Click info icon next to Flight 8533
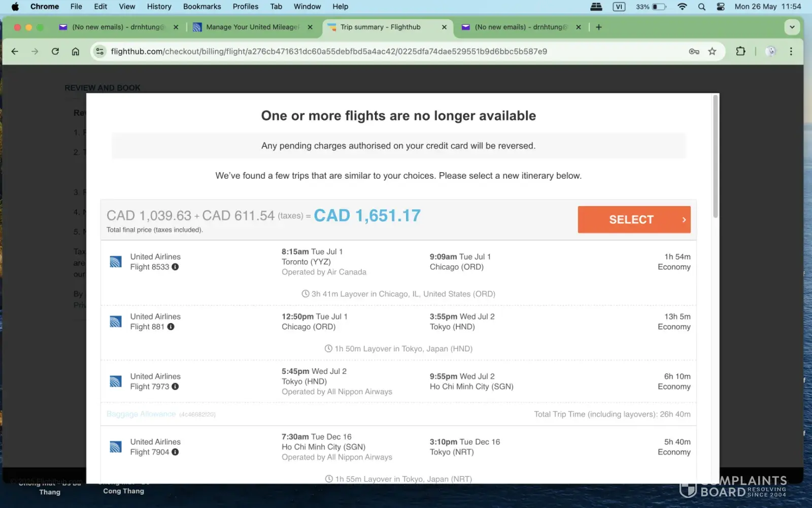The image size is (812, 508). tap(175, 267)
